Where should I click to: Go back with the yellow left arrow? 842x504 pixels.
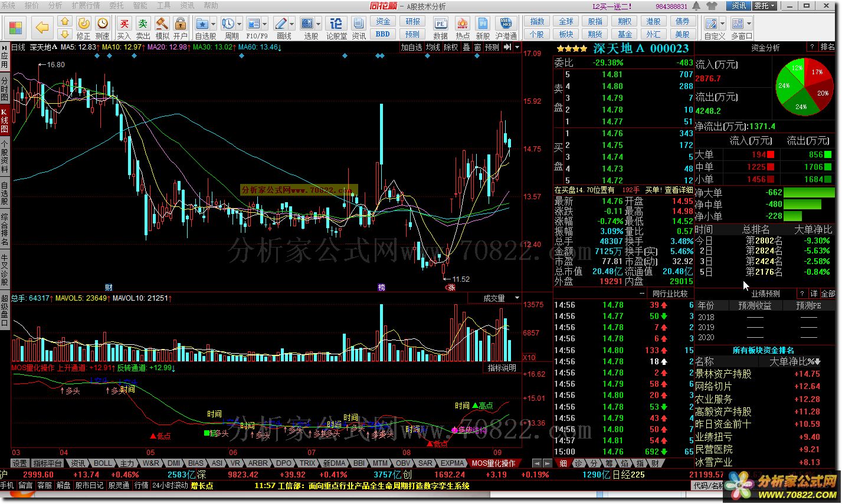click(x=42, y=28)
